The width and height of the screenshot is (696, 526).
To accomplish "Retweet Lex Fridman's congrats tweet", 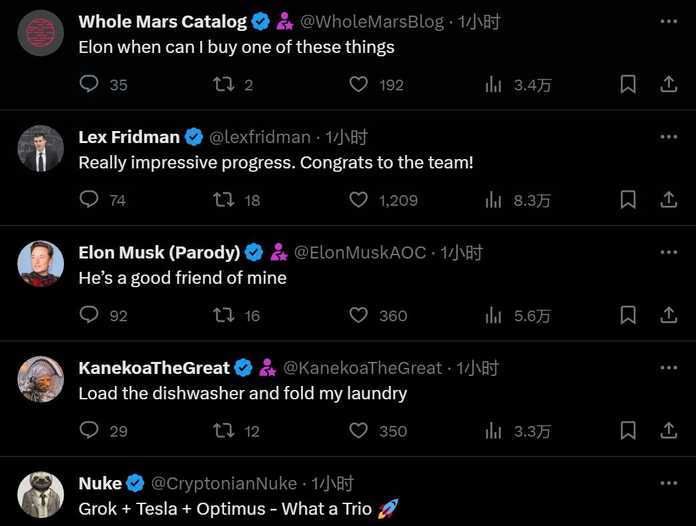I will pyautogui.click(x=224, y=200).
